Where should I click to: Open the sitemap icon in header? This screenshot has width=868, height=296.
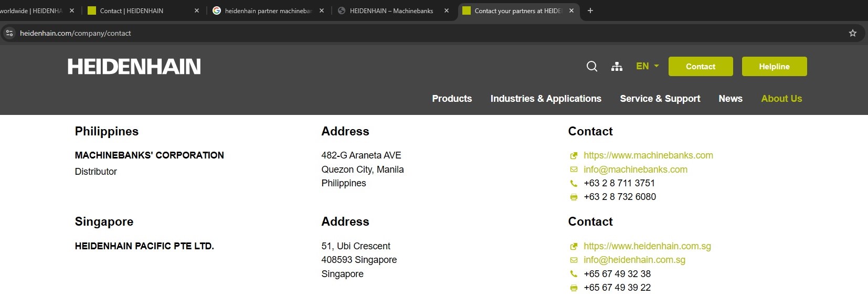coord(617,66)
